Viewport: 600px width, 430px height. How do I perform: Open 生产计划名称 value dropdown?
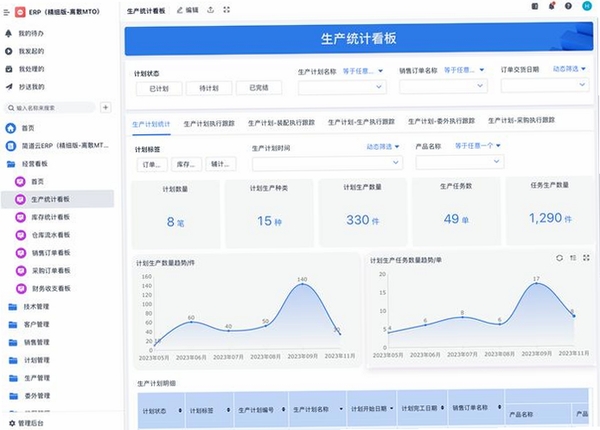coord(342,87)
